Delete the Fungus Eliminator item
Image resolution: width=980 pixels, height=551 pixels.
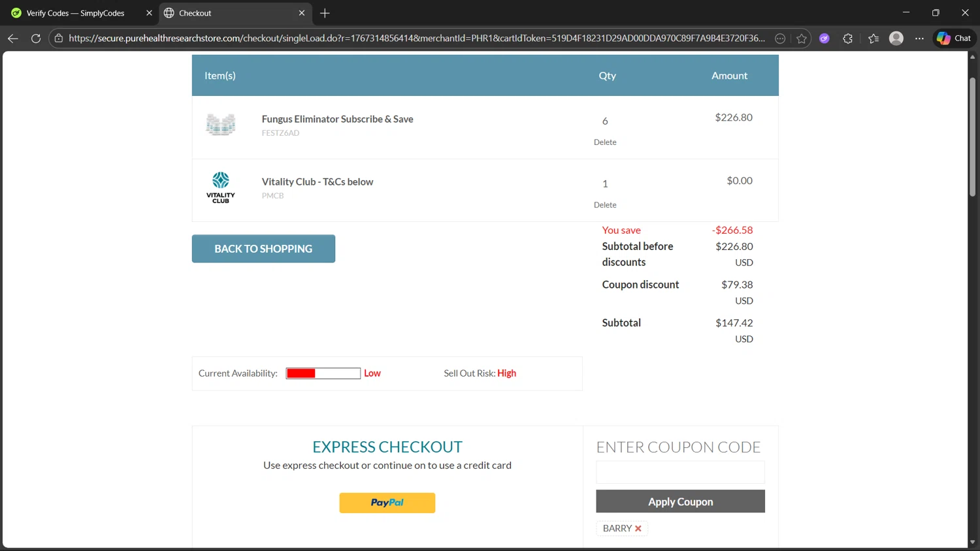click(x=605, y=142)
